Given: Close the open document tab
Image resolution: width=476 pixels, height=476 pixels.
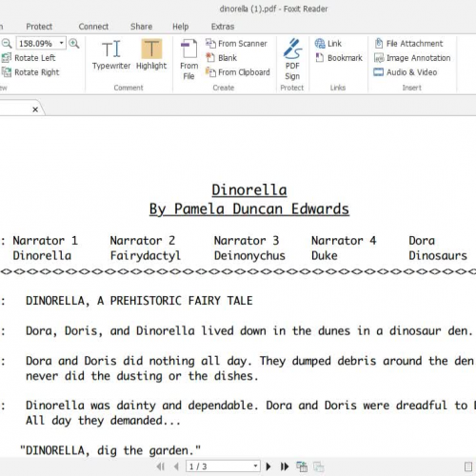Looking at the screenshot, I should (x=35, y=109).
